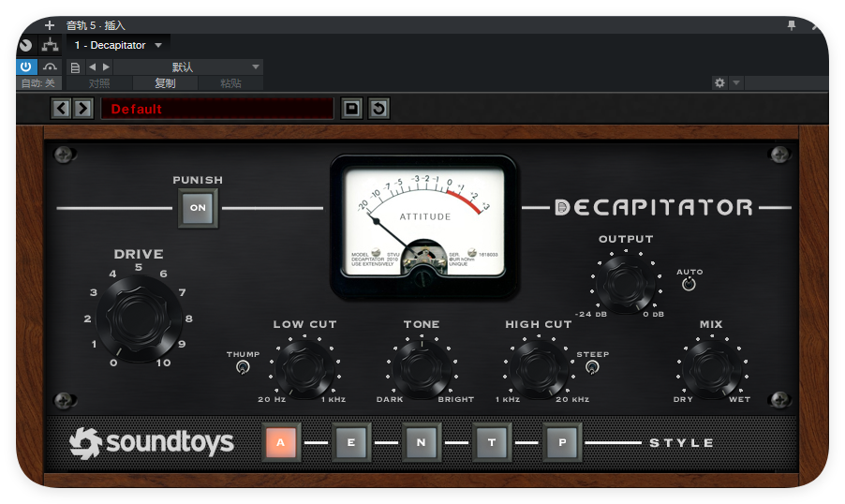Click the DECAPITATOR title text
The width and height of the screenshot is (845, 504).
pos(654,208)
